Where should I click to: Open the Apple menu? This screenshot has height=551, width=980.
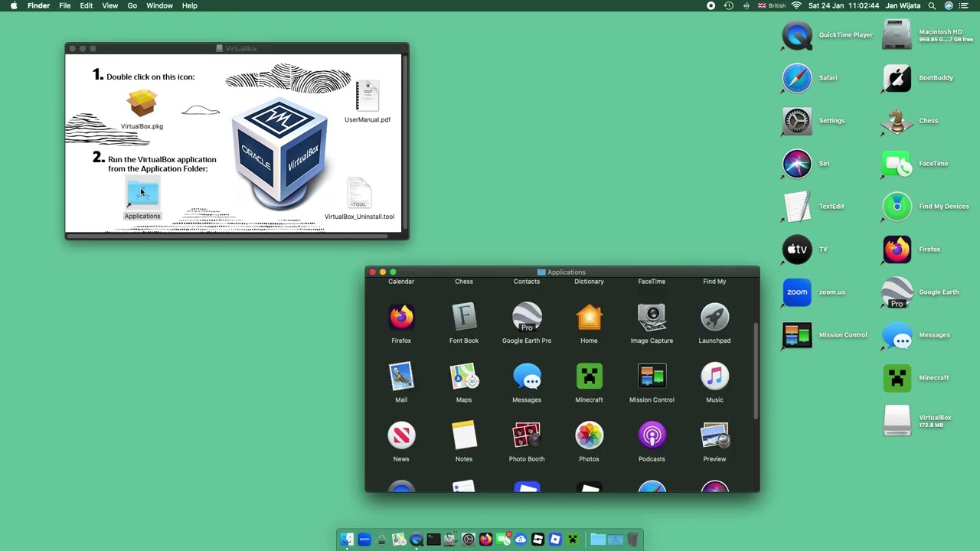pos(14,5)
